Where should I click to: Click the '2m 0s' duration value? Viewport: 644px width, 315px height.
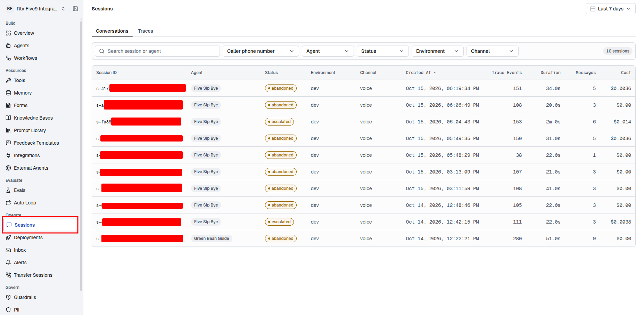[x=553, y=122]
